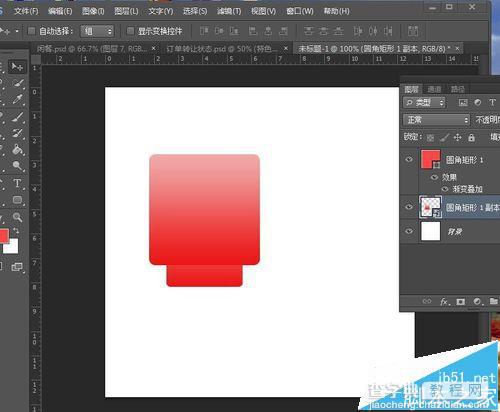
Task: Choose the Eyedropper tool
Action: pyautogui.click(x=17, y=99)
